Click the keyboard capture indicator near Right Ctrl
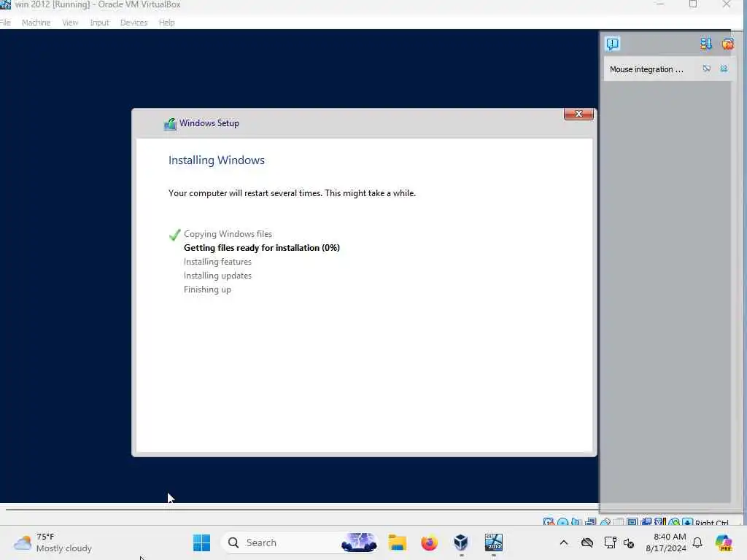This screenshot has width=747, height=560. [x=687, y=522]
